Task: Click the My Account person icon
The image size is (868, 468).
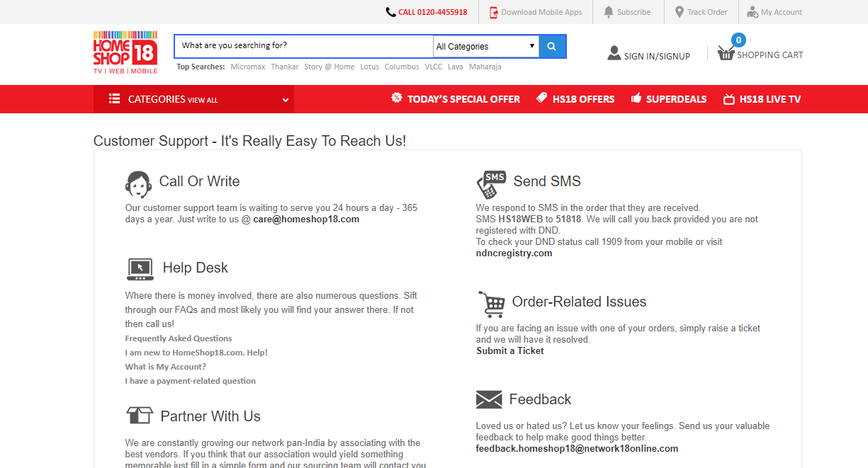Action: pyautogui.click(x=753, y=12)
